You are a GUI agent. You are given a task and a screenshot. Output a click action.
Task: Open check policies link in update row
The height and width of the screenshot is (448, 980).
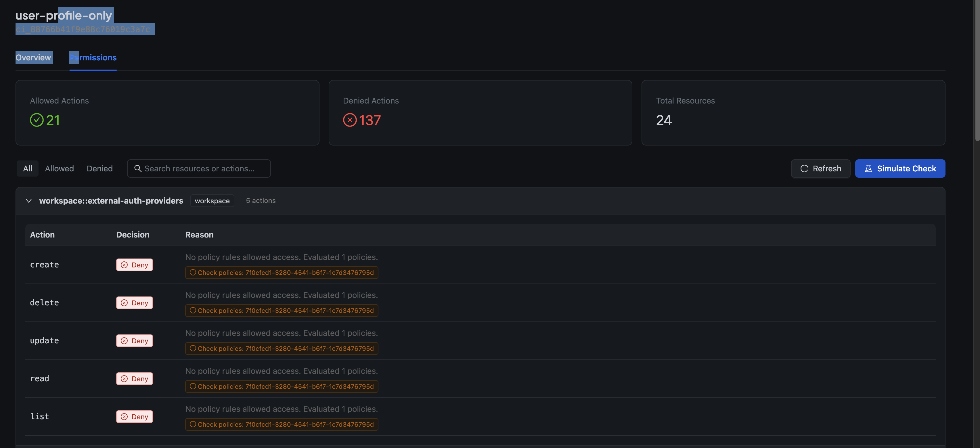[282, 348]
